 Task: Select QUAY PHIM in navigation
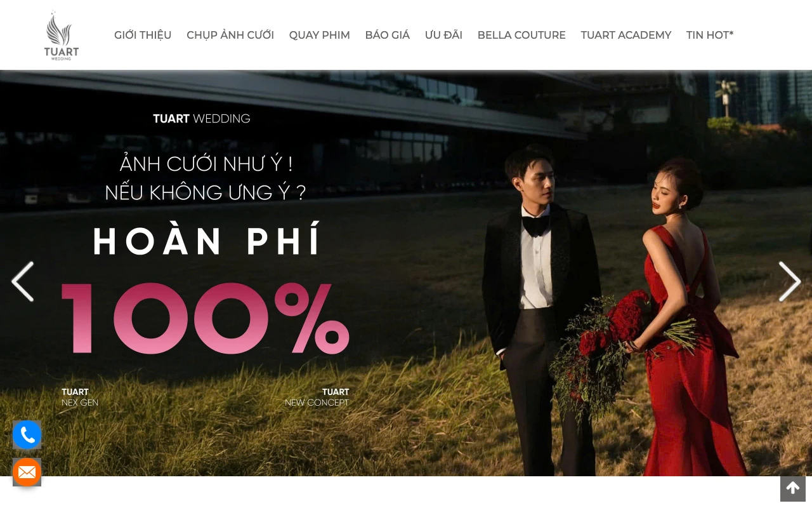(x=320, y=36)
